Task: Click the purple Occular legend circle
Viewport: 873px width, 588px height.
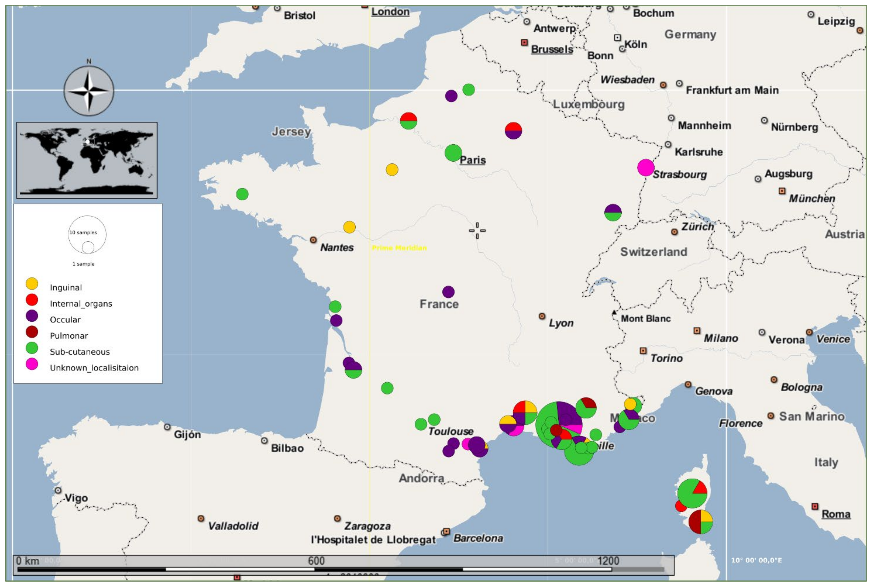Action: point(32,316)
